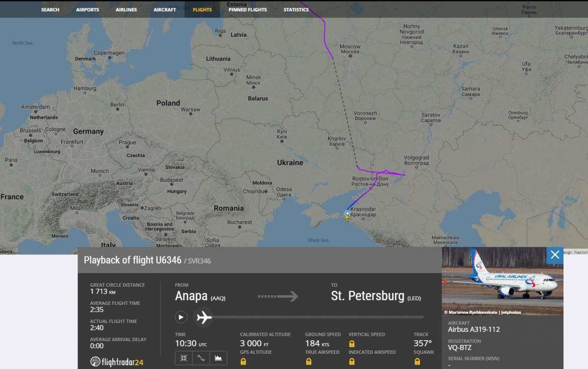Click the 1 713 km distance value
Viewport: 588px width, 369px height.
pyautogui.click(x=103, y=292)
